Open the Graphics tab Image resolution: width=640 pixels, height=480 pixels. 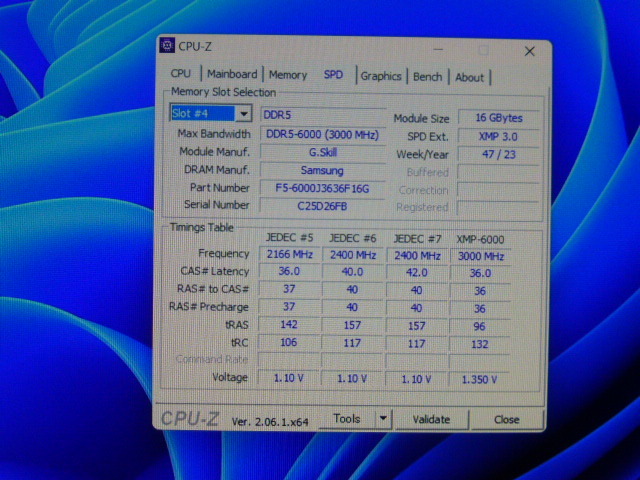point(381,76)
